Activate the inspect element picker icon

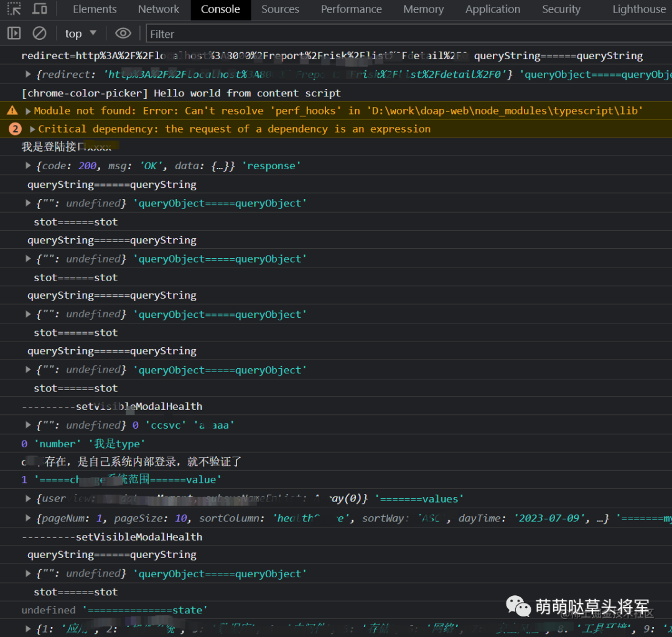click(14, 9)
